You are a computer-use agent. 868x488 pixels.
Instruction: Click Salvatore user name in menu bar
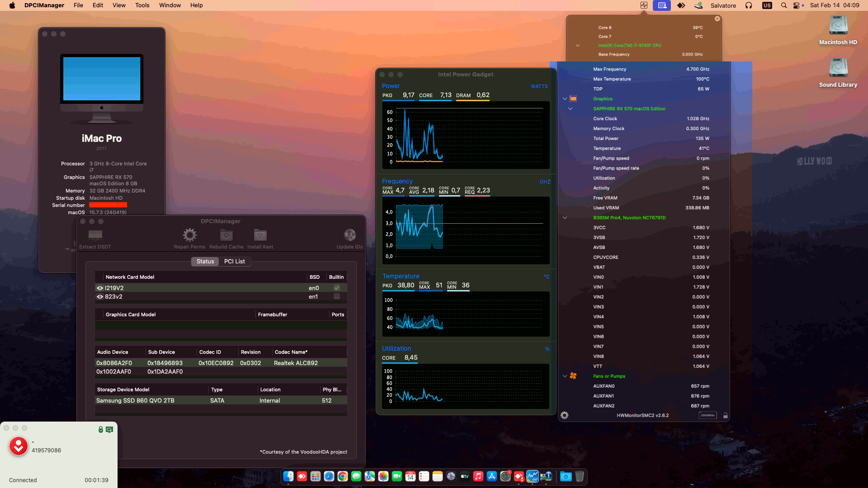[x=723, y=5]
